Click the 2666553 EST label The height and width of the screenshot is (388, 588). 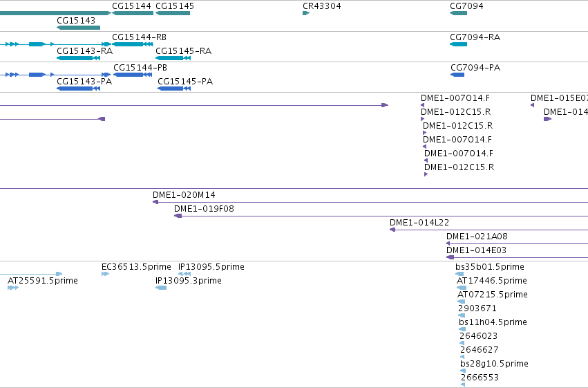coord(480,378)
